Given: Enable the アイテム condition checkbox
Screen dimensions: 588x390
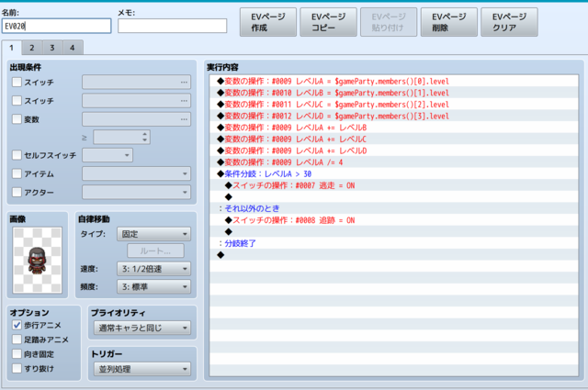Looking at the screenshot, I should tap(17, 173).
